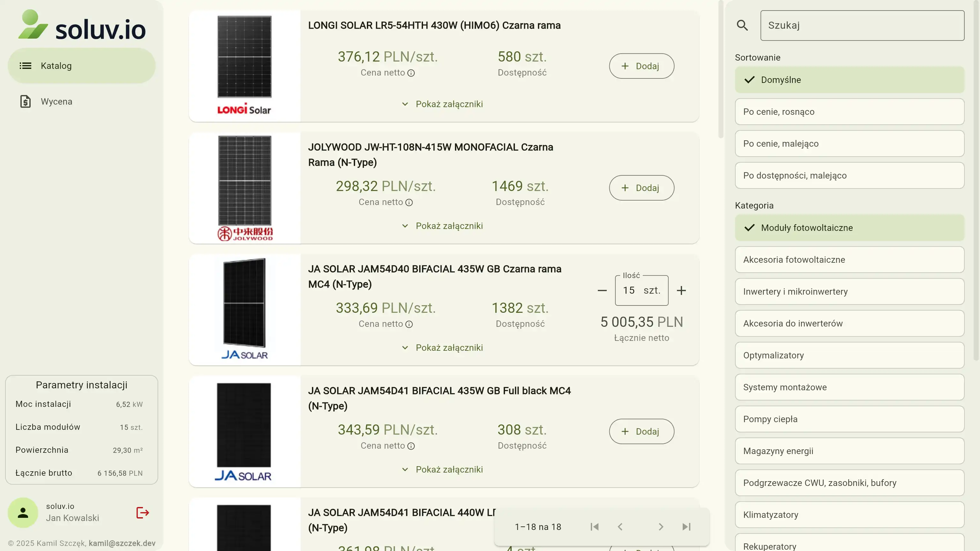Go to first page of results
Screen dimensions: 980x551
(594, 527)
